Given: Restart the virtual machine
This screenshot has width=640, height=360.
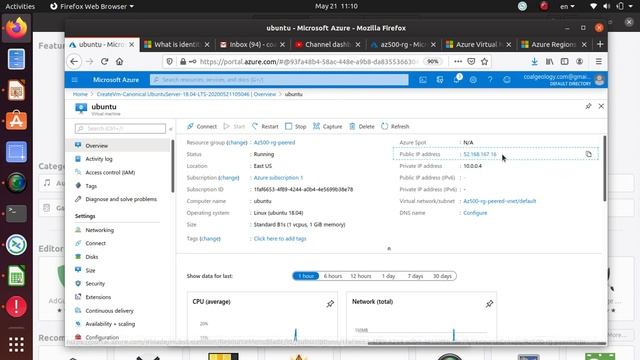Looking at the screenshot, I should (265, 127).
